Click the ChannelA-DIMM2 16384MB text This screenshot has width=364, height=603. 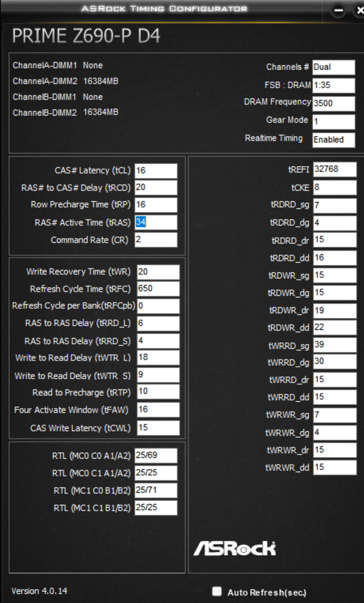click(65, 81)
